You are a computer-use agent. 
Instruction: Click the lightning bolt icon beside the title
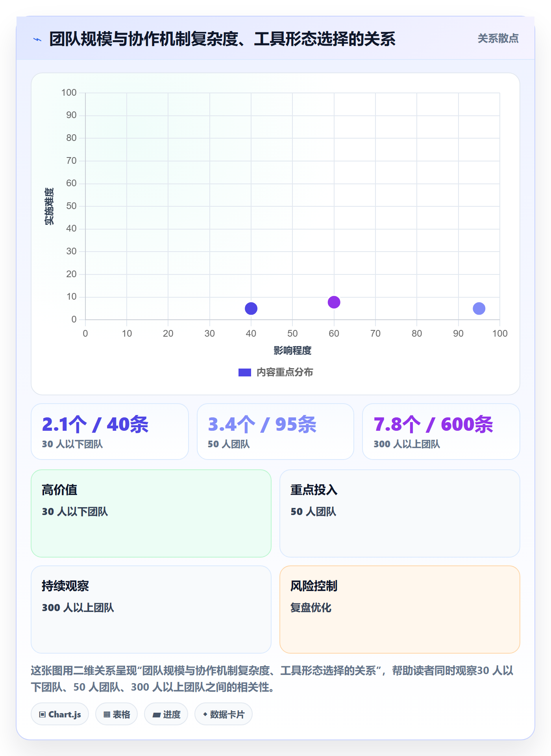pos(37,39)
